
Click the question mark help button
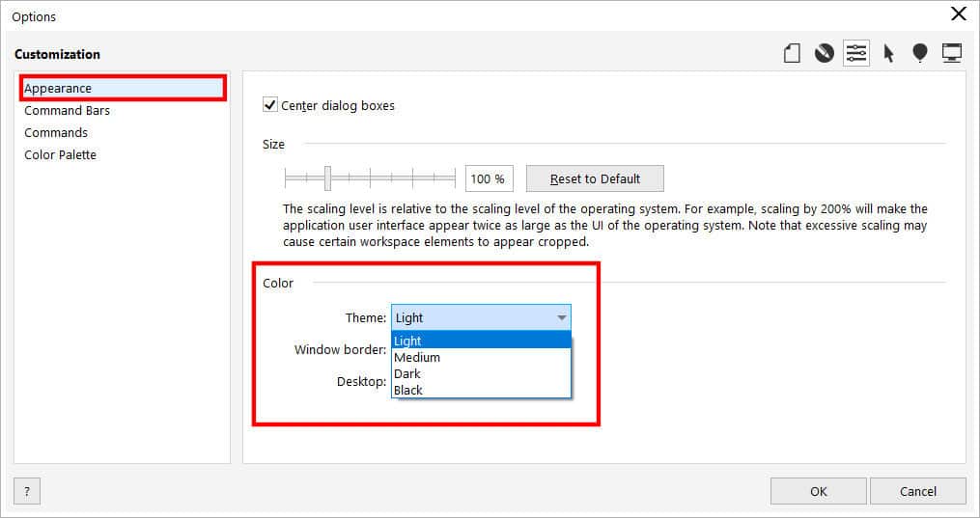point(27,491)
